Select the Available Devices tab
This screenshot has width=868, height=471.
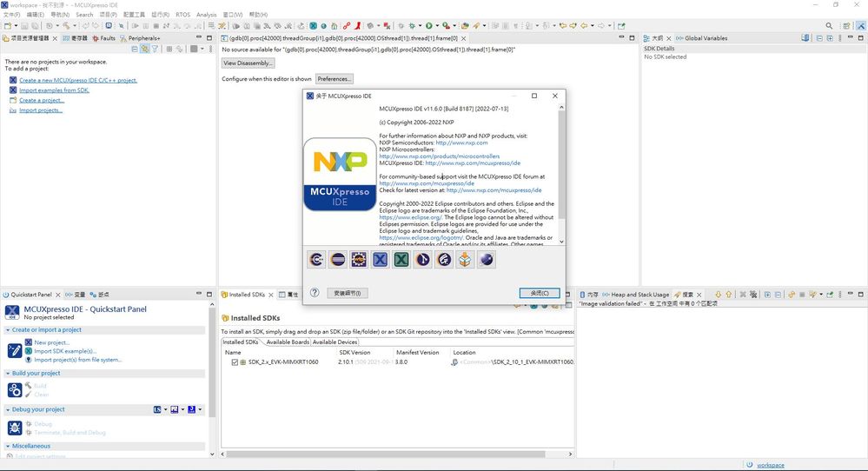(x=335, y=342)
